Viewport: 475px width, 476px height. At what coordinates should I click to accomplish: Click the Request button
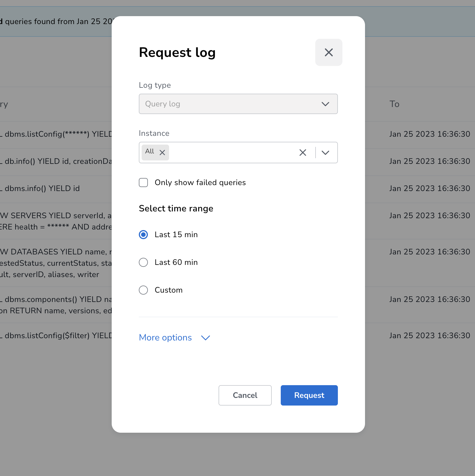(309, 395)
